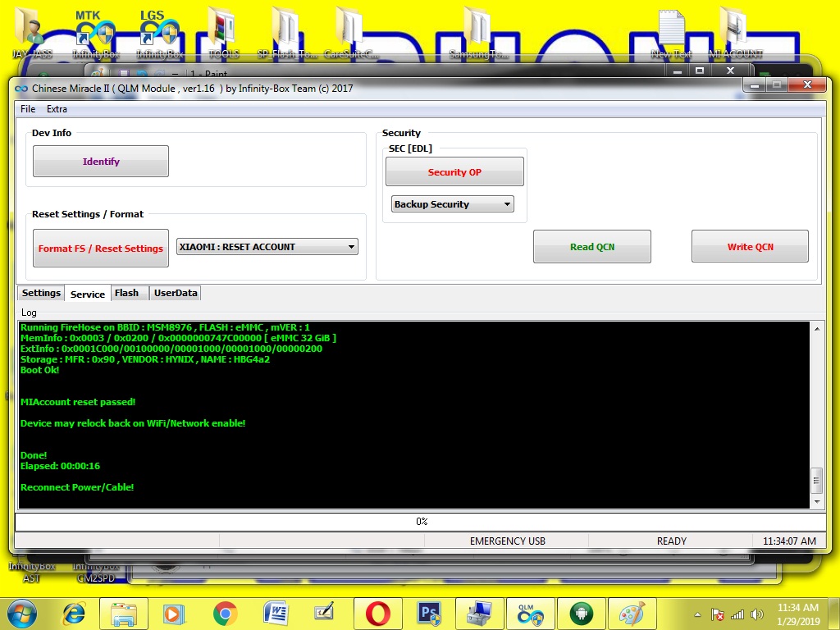Viewport: 840px width, 630px height.
Task: Launch Google Chrome from the taskbar
Action: [225, 614]
